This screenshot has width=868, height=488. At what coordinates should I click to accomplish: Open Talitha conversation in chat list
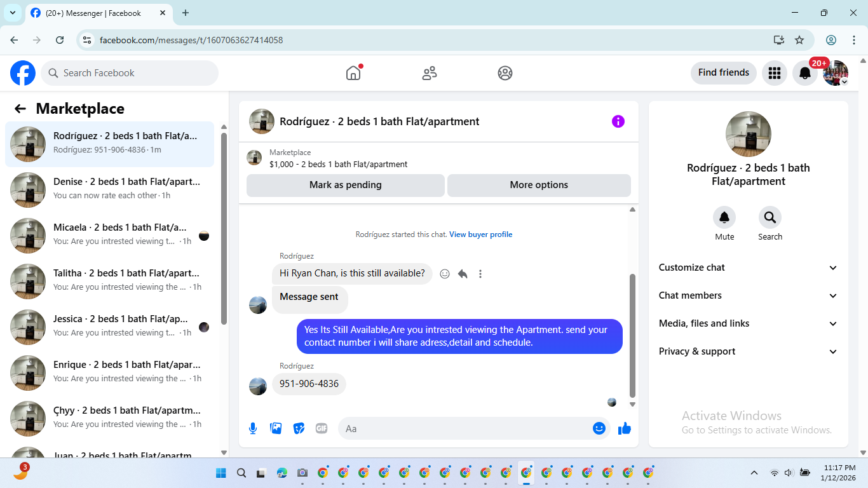[x=110, y=281]
